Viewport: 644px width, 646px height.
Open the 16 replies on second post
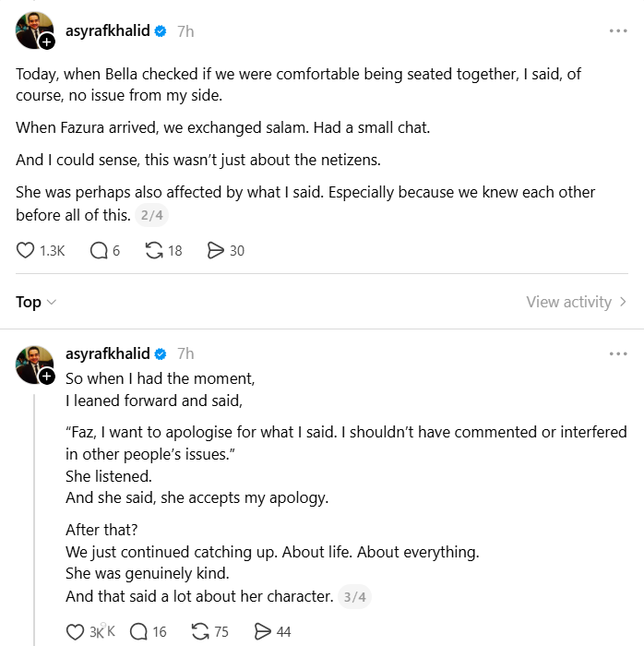139,632
